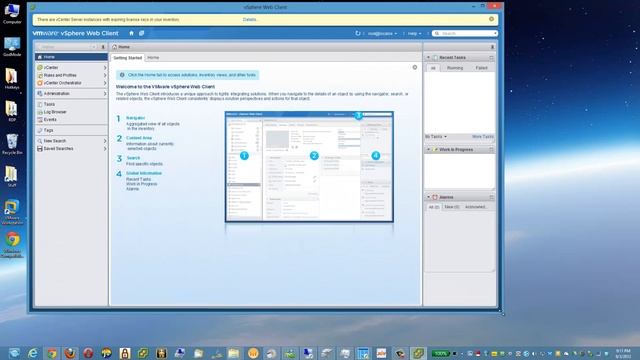Open the logged-in user dropdown menu
Viewport: 640px width, 360px height.
pos(382,33)
